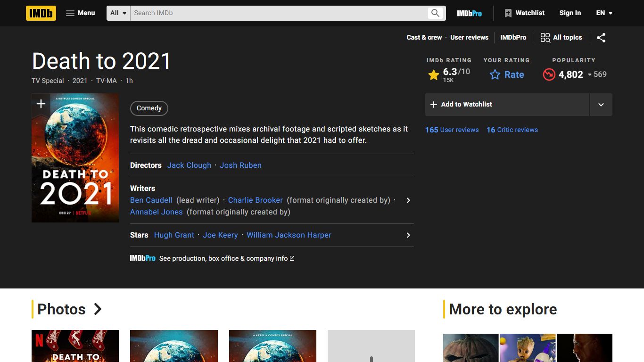The width and height of the screenshot is (644, 362).
Task: Open the second photo thumbnail of Earth
Action: tap(174, 346)
